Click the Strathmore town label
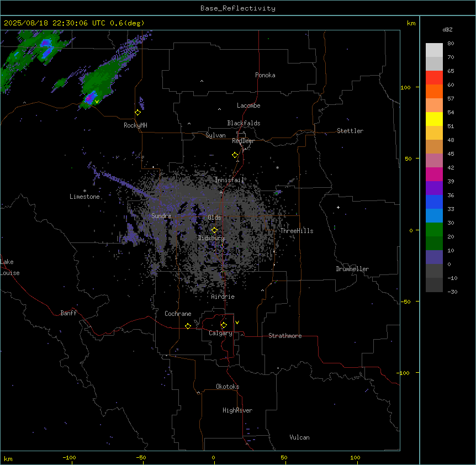 pyautogui.click(x=285, y=336)
